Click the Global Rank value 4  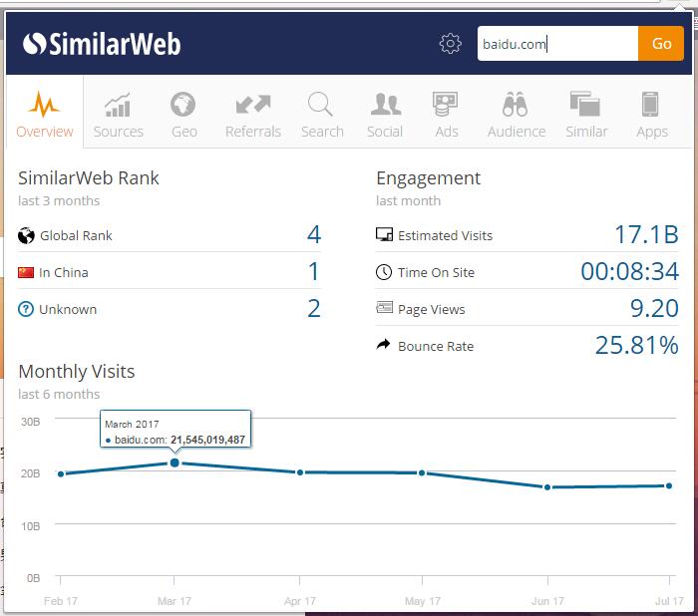[x=314, y=235]
